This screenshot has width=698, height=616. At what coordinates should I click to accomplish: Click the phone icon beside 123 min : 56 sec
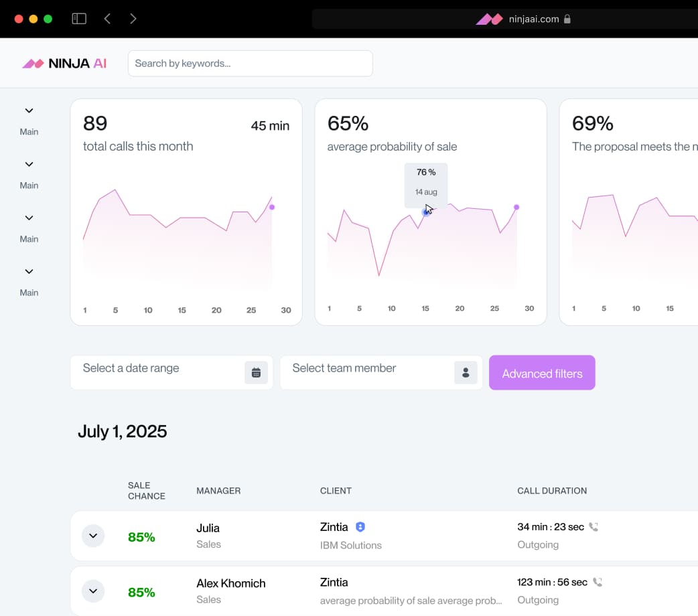point(598,583)
